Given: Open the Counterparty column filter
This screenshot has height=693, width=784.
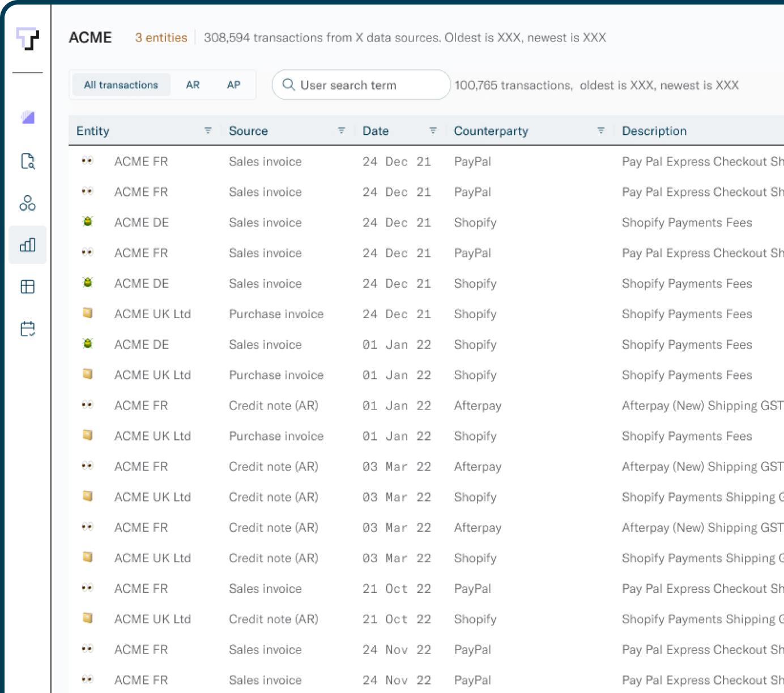Looking at the screenshot, I should tap(601, 131).
